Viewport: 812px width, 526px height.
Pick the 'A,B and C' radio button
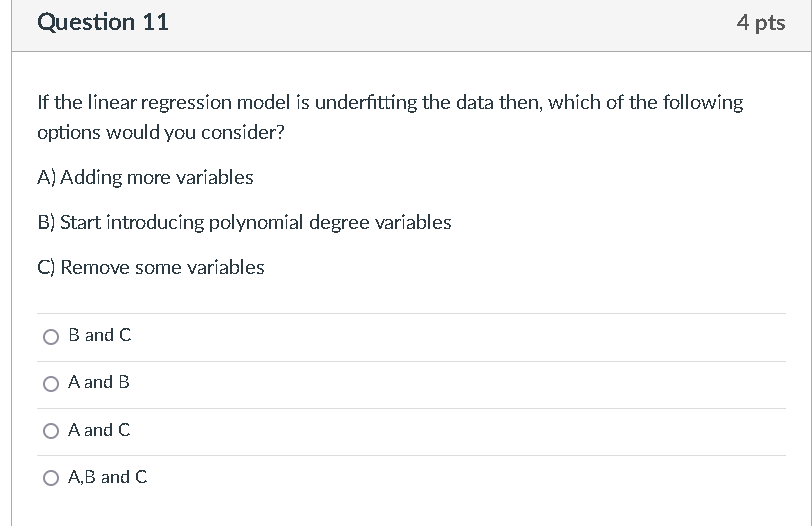pyautogui.click(x=51, y=477)
